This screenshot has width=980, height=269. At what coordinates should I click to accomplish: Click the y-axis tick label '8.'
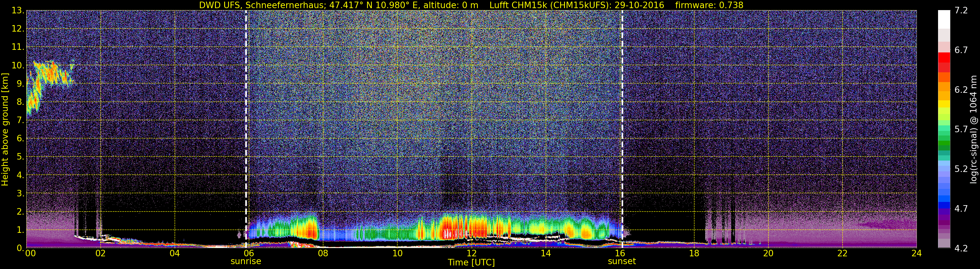click(x=20, y=102)
